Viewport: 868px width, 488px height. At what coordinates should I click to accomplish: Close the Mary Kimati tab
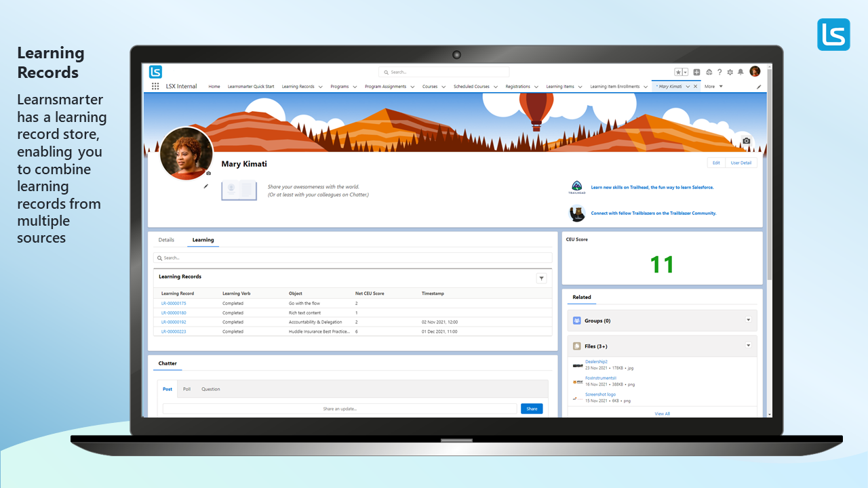click(696, 87)
